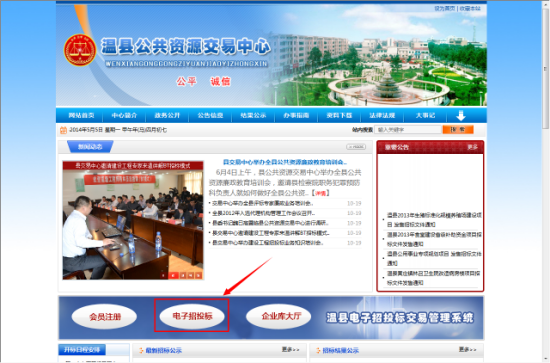Open the 中心简介 menu item
This screenshot has height=363, width=550.
pyautogui.click(x=124, y=115)
